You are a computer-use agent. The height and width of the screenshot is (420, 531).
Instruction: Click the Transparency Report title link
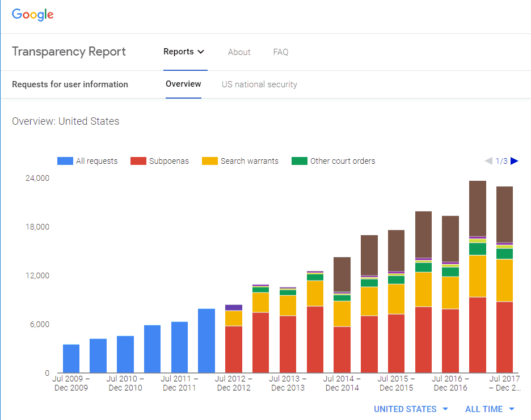pos(69,52)
